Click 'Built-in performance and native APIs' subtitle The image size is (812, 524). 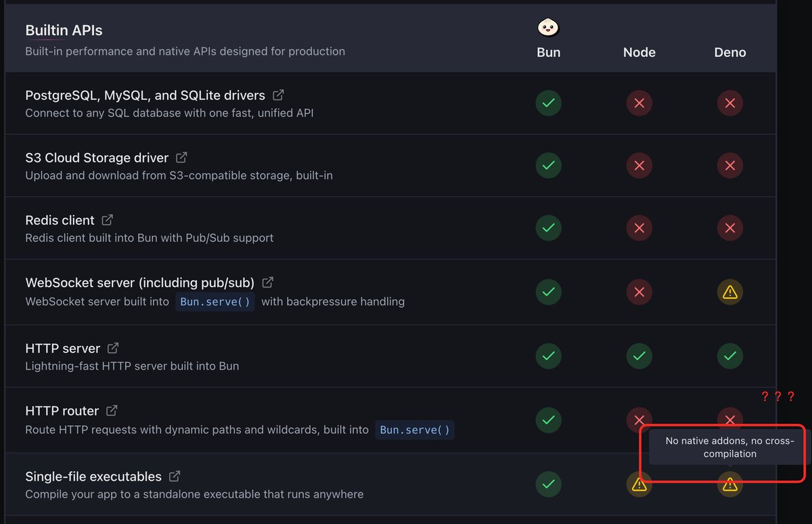tap(185, 51)
